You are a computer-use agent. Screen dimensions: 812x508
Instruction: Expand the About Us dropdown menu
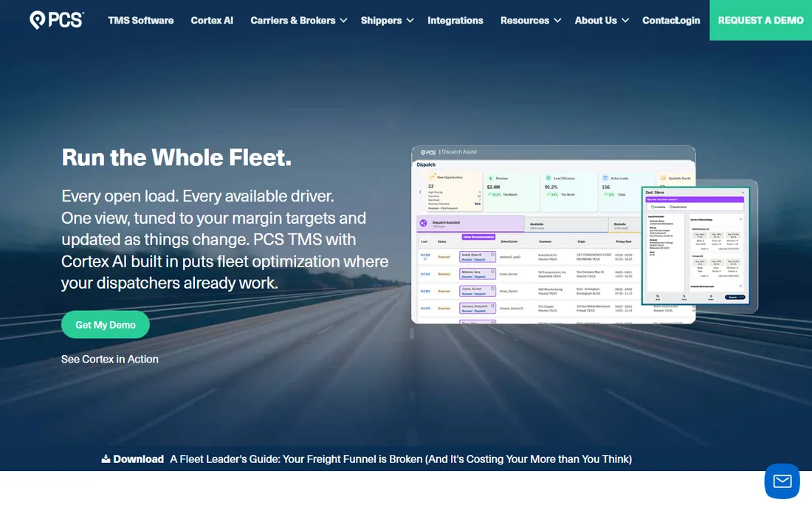pos(602,21)
